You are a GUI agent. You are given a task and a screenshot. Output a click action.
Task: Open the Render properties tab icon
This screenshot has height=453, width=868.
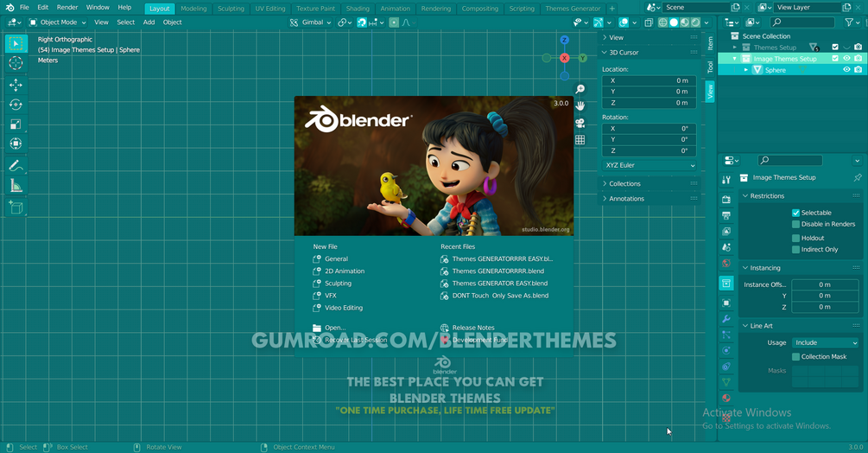point(726,199)
